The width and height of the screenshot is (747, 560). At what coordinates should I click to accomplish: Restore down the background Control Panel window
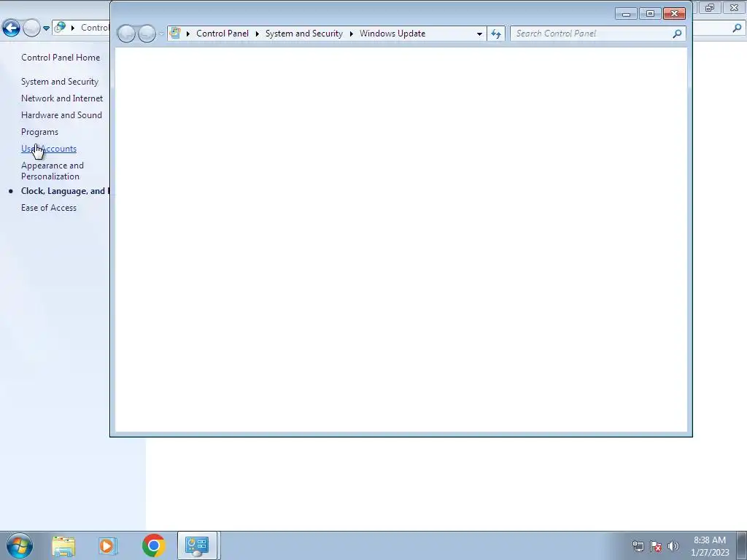tap(710, 7)
